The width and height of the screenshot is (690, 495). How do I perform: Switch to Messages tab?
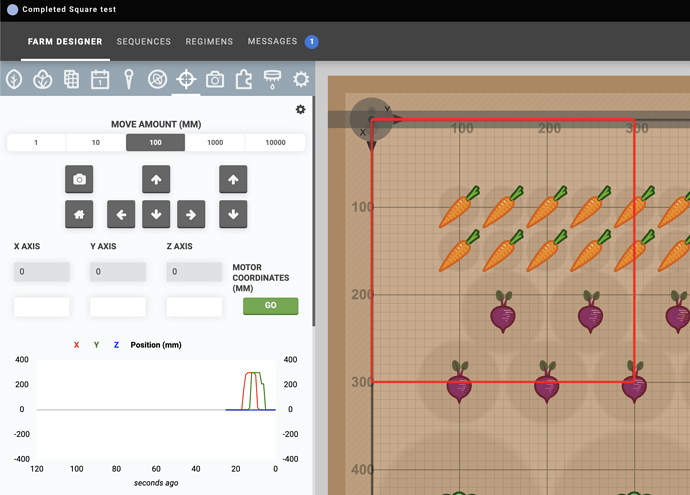(x=272, y=41)
